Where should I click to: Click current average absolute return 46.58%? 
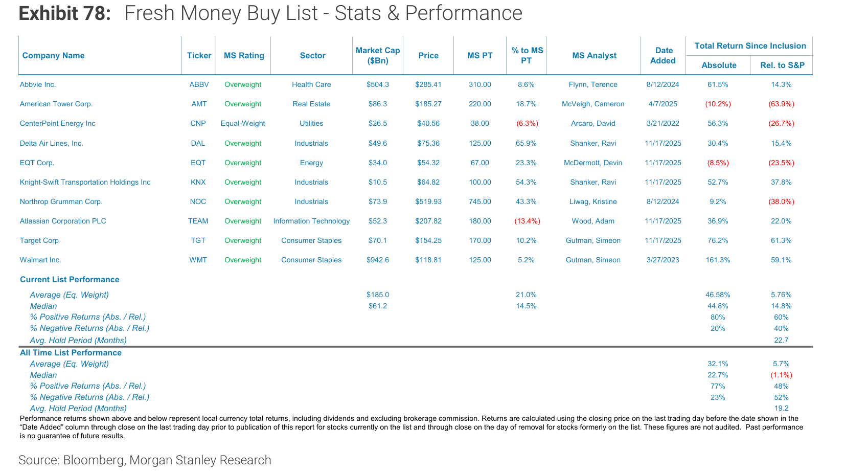718,295
